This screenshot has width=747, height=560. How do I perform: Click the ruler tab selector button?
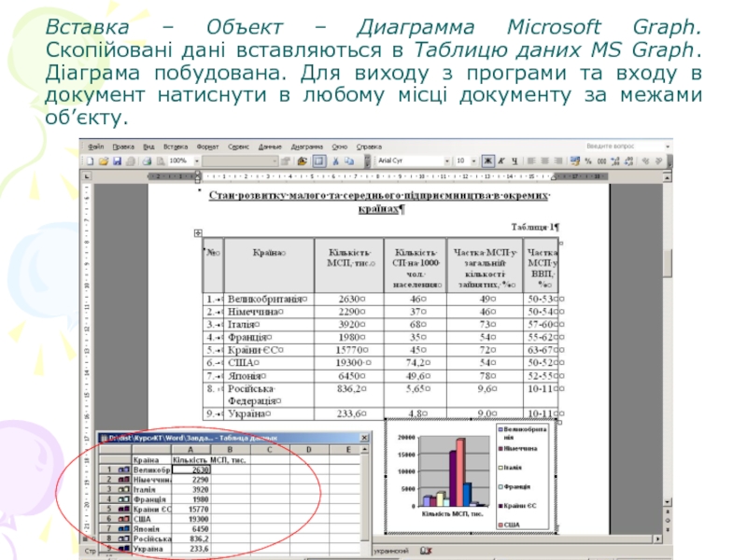pyautogui.click(x=86, y=176)
